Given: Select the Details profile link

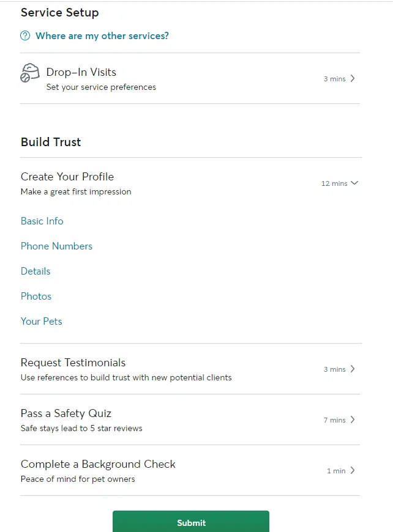Looking at the screenshot, I should coord(36,271).
